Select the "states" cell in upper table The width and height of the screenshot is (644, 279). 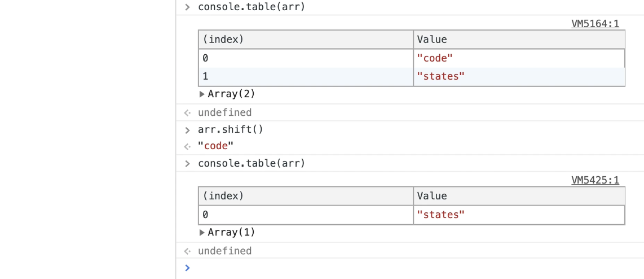(x=440, y=76)
